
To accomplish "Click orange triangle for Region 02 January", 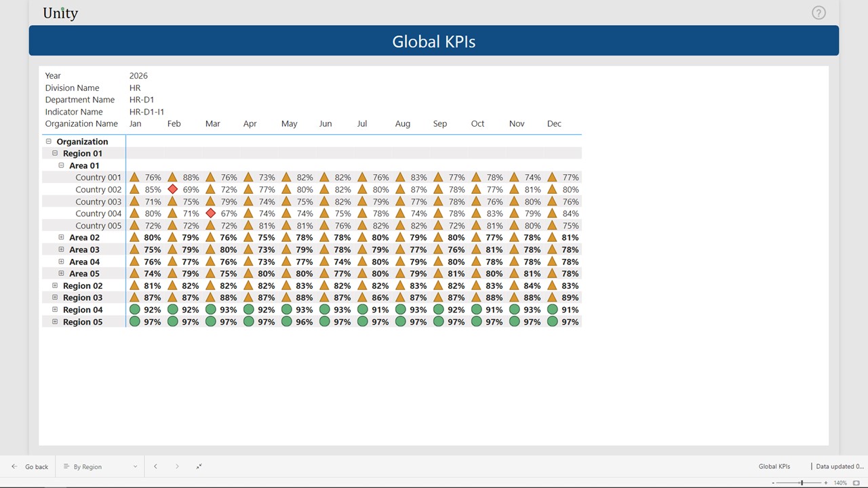I will click(x=134, y=285).
